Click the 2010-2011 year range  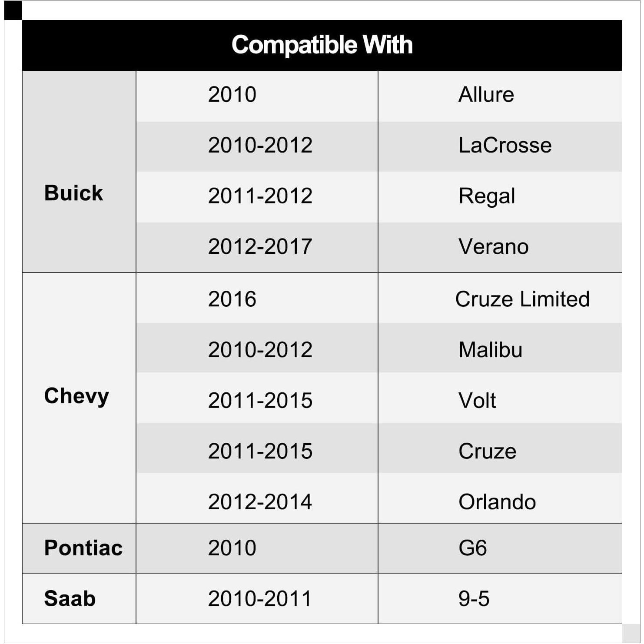coord(259,598)
